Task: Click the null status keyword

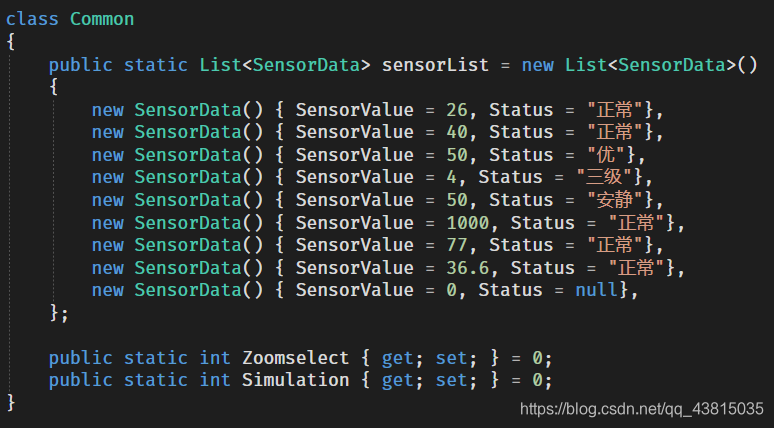Action: coord(596,290)
